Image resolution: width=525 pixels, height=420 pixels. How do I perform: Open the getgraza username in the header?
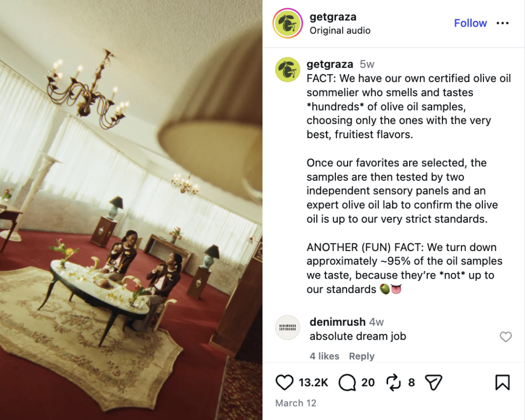(333, 17)
